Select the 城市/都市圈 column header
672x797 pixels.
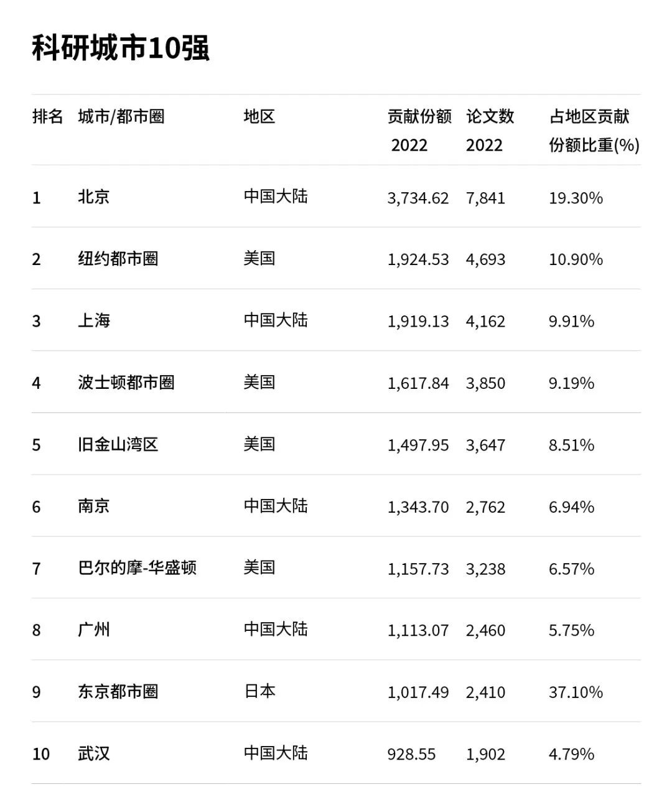click(x=121, y=116)
